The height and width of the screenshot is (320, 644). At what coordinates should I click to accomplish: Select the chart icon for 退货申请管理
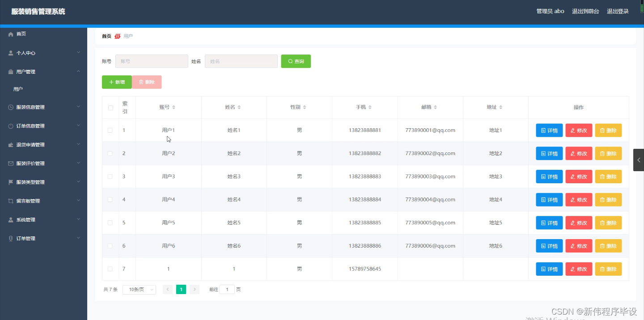tap(10, 144)
